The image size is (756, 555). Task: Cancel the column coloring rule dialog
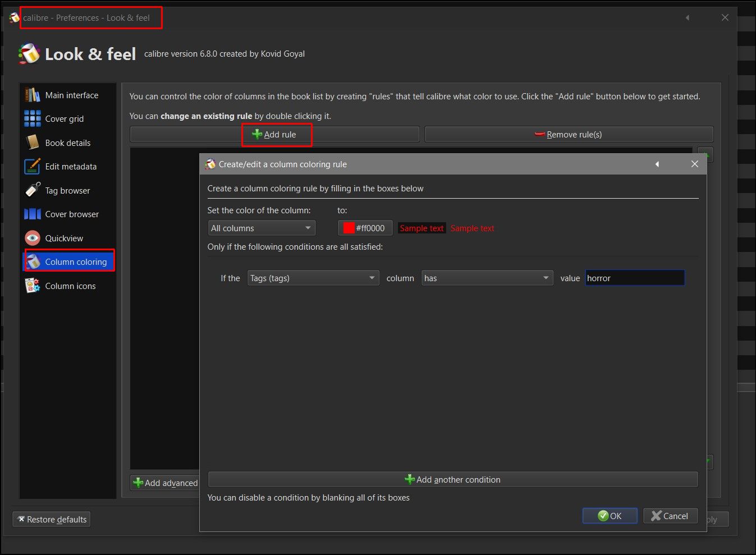(x=670, y=516)
